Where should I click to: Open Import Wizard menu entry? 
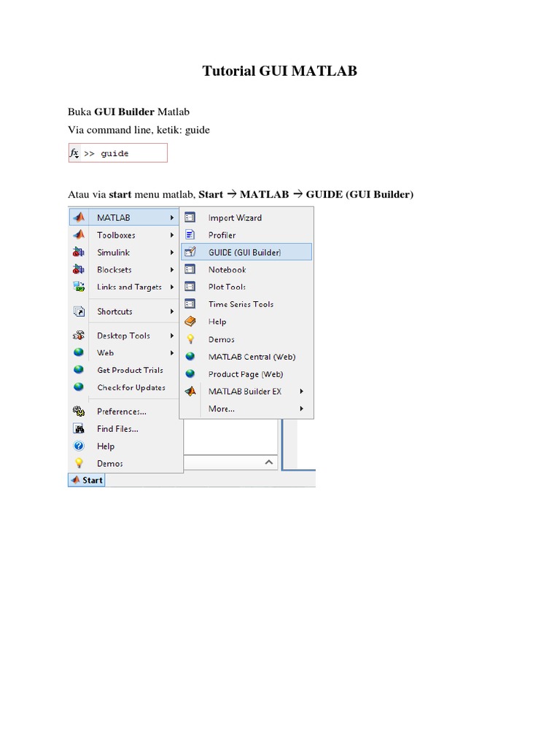[x=246, y=217]
